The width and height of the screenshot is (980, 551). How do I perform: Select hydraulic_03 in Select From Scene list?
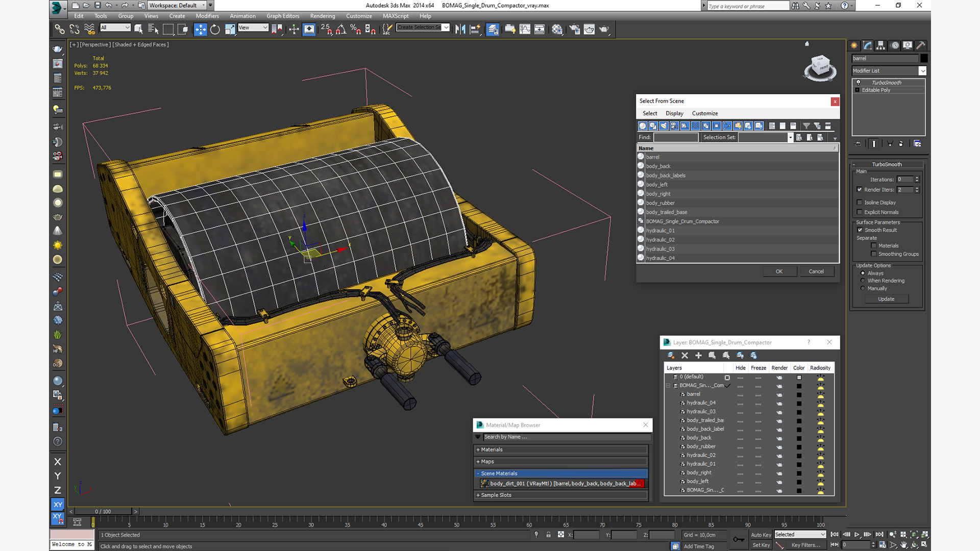738,249
